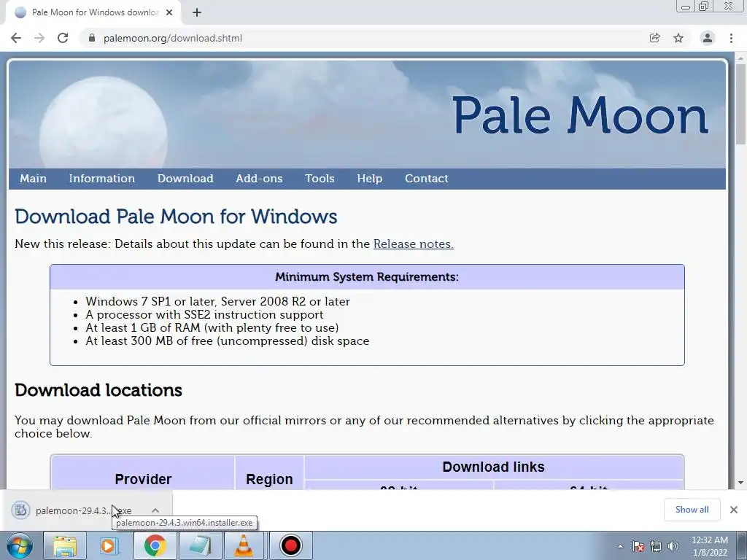The image size is (747, 560).
Task: Open the Download menu item
Action: pos(185,179)
